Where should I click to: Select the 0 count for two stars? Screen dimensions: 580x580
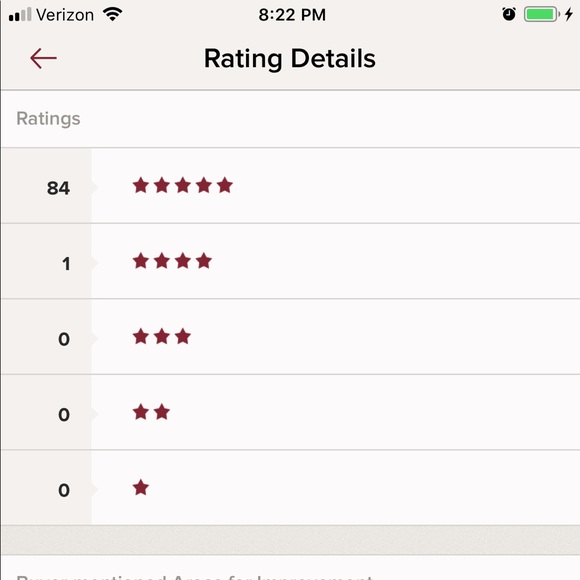64,415
